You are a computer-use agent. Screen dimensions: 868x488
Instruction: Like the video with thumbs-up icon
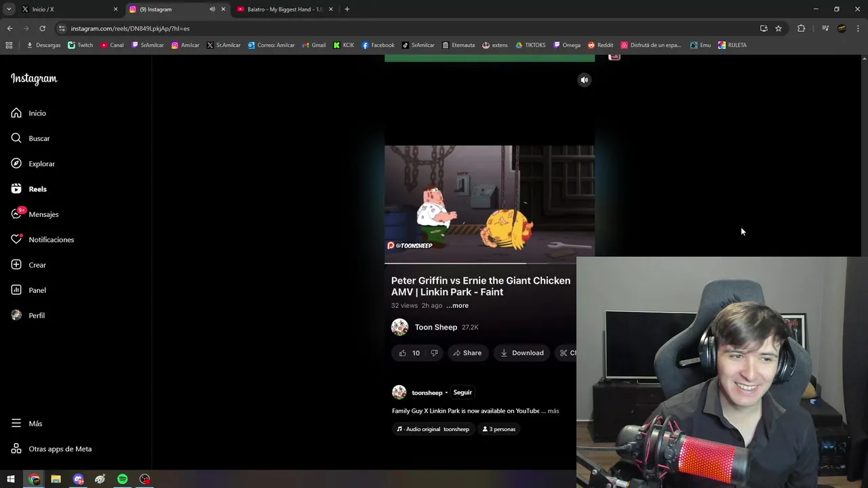(x=402, y=353)
